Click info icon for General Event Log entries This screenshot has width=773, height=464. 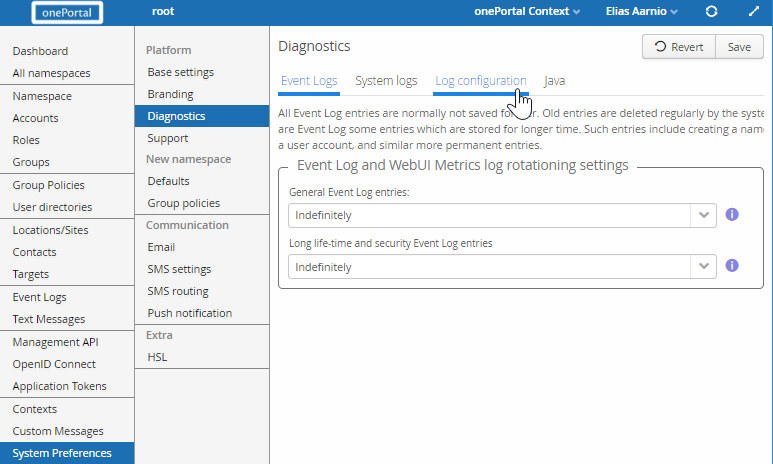pyautogui.click(x=731, y=215)
